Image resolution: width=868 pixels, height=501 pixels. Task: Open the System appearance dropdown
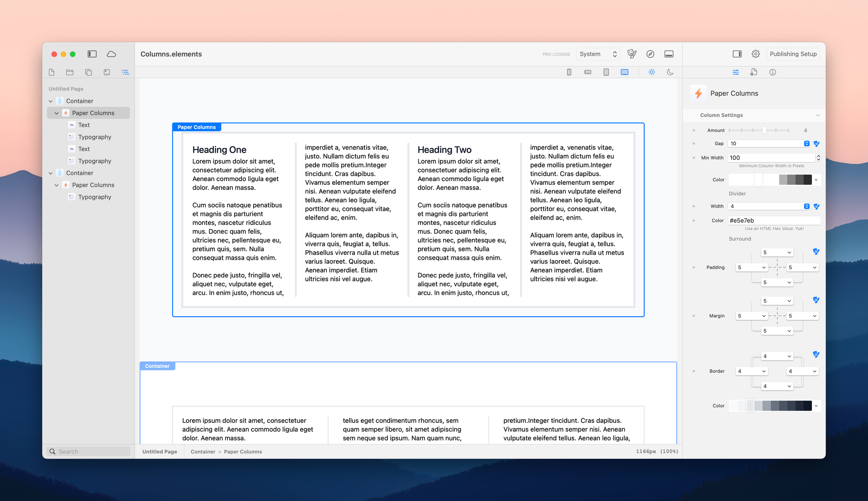tap(598, 54)
